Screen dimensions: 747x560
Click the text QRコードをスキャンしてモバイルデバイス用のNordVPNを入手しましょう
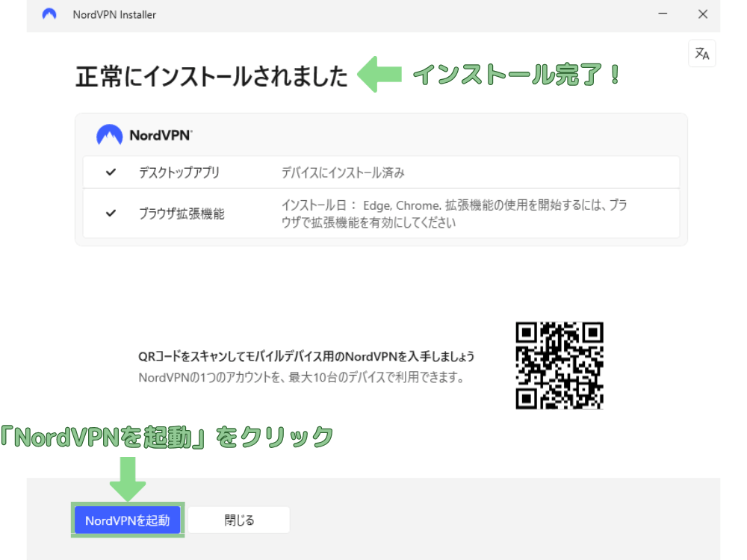tap(306, 356)
